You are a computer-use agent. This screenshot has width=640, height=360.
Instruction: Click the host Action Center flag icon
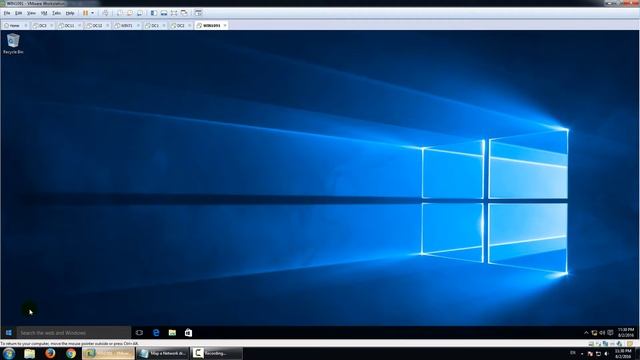(x=590, y=353)
